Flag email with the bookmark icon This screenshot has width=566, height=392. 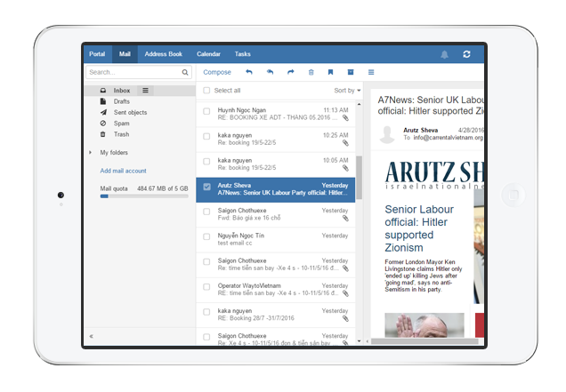click(x=330, y=72)
